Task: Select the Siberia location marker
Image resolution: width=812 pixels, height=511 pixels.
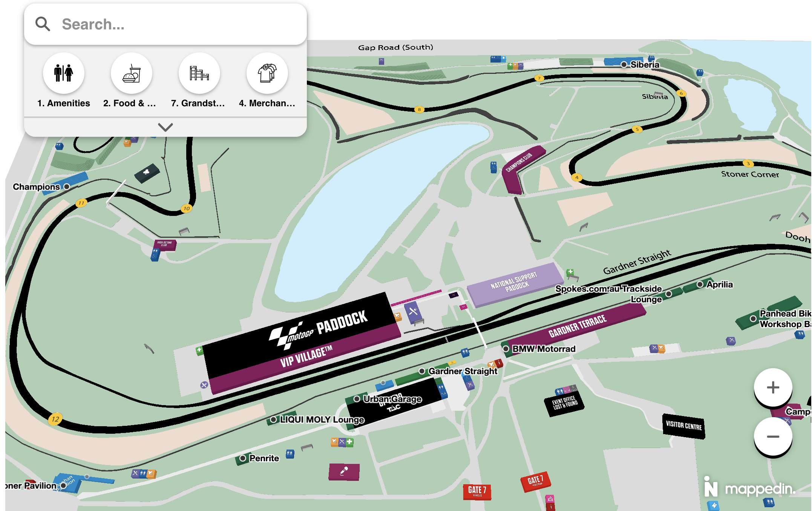Action: coord(624,65)
